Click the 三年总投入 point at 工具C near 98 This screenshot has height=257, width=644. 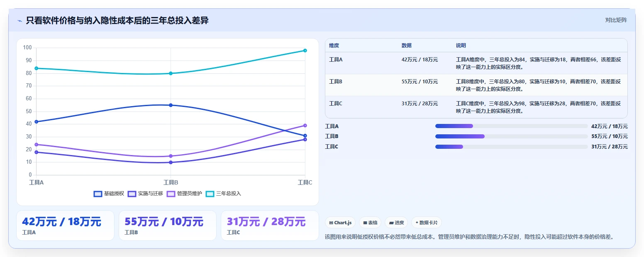tap(305, 51)
